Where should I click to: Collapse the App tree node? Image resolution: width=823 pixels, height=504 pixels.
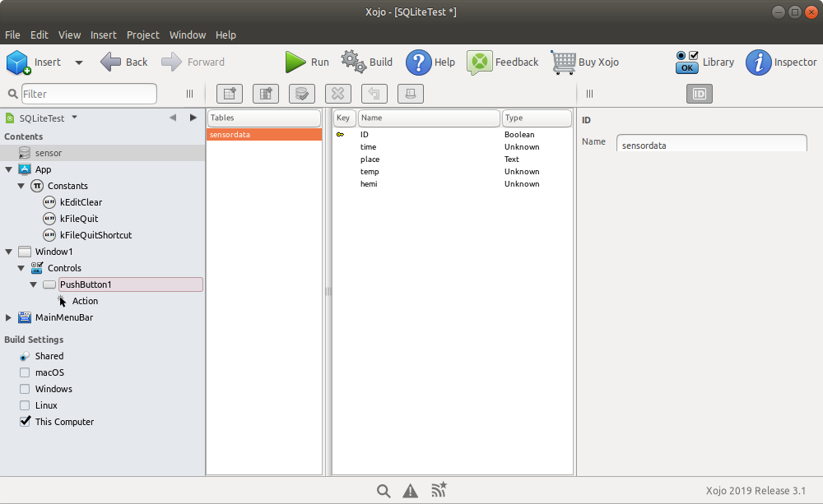click(8, 169)
